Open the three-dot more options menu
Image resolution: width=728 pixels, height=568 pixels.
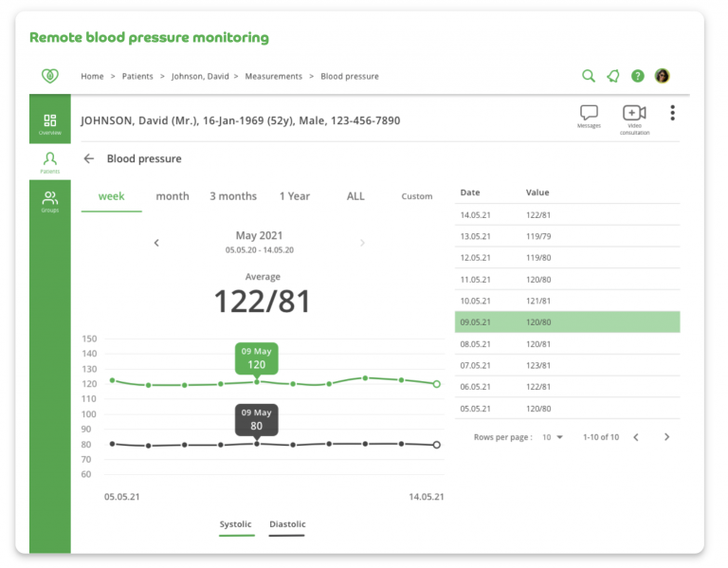click(672, 113)
